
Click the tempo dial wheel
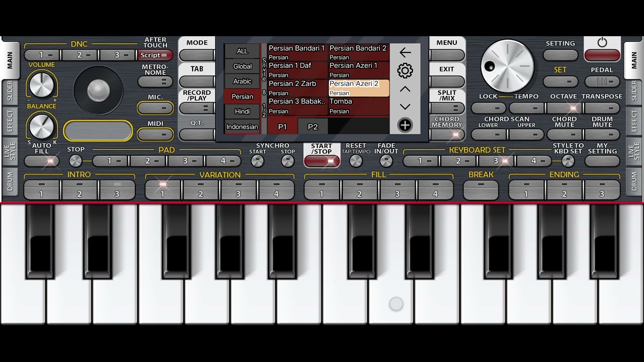click(507, 66)
